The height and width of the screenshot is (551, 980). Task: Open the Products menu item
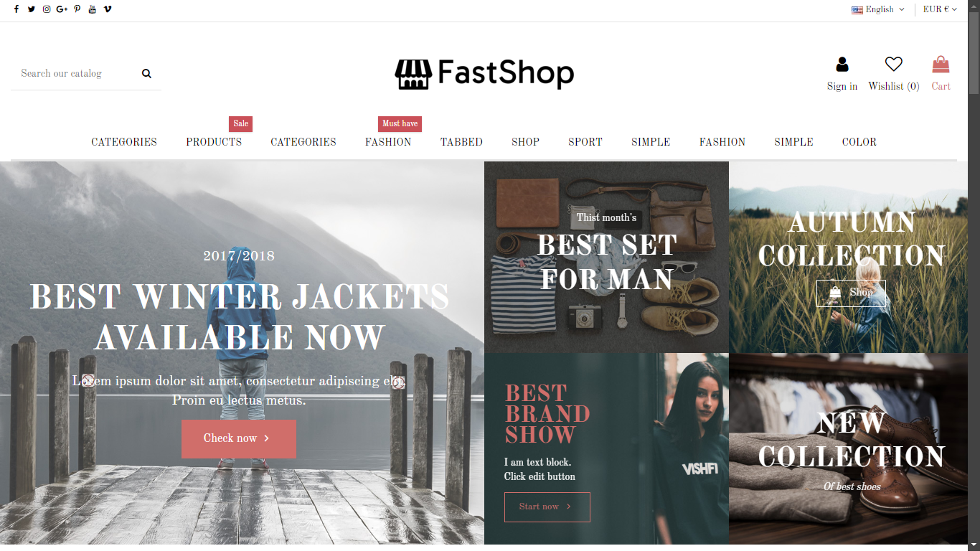[x=214, y=142]
